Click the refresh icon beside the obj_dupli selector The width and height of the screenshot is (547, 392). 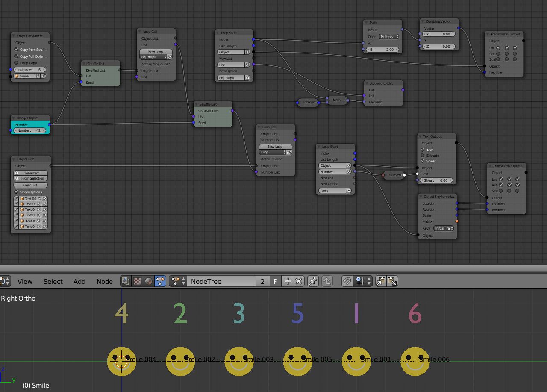pyautogui.click(x=170, y=57)
